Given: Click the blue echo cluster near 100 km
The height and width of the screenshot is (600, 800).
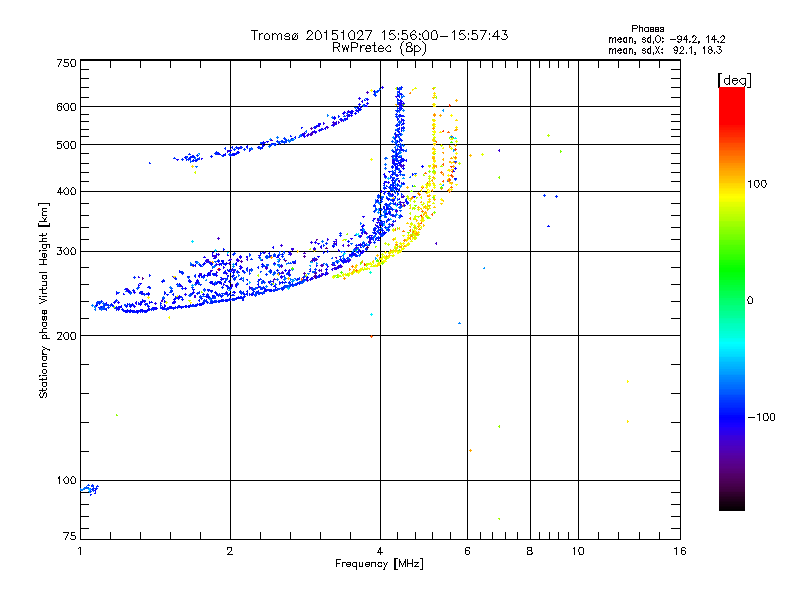Looking at the screenshot, I should pos(90,489).
